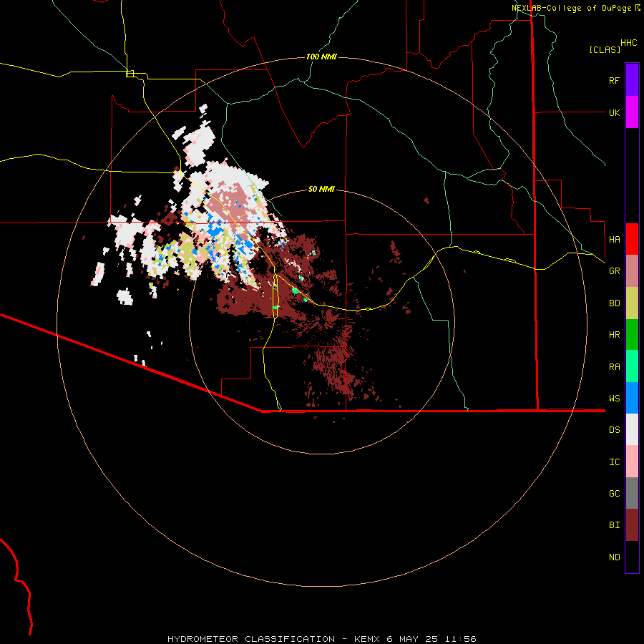Click the UK legend label
This screenshot has height=644, width=644.
[614, 112]
